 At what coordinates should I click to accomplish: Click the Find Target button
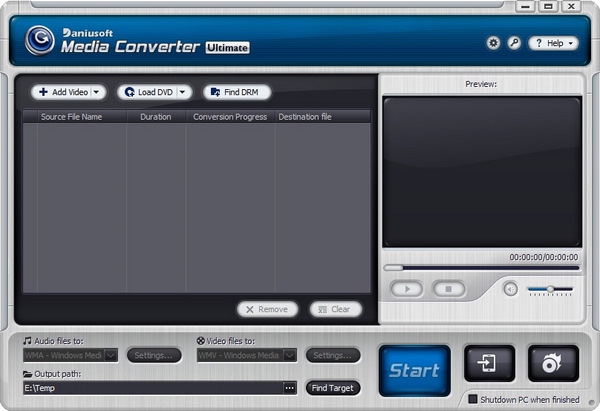point(333,388)
